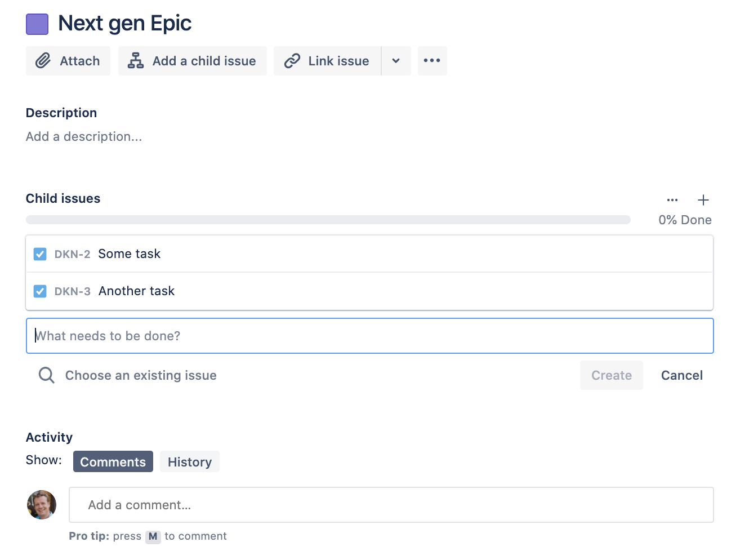Switch to the Comments tab
749x560 pixels.
113,461
